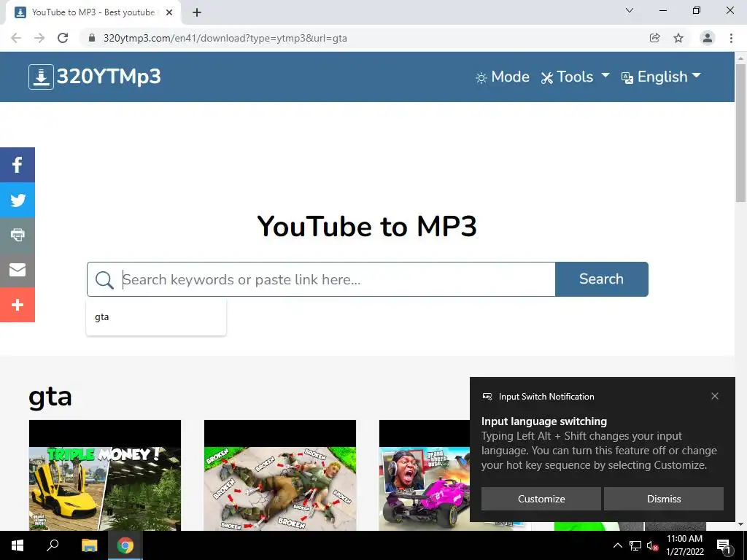This screenshot has width=747, height=560.
Task: Click the address bar URL
Action: coord(225,38)
